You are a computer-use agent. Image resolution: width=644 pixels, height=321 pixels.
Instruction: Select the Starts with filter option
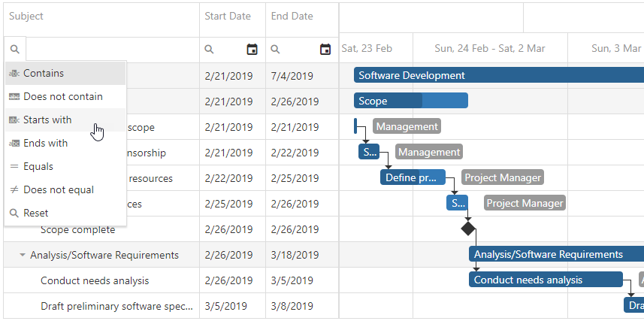[x=47, y=120]
